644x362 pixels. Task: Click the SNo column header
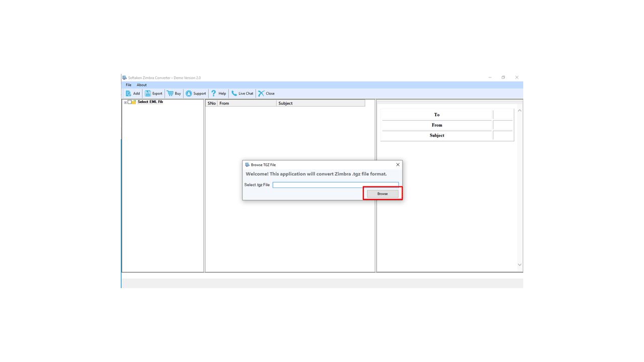pyautogui.click(x=211, y=104)
